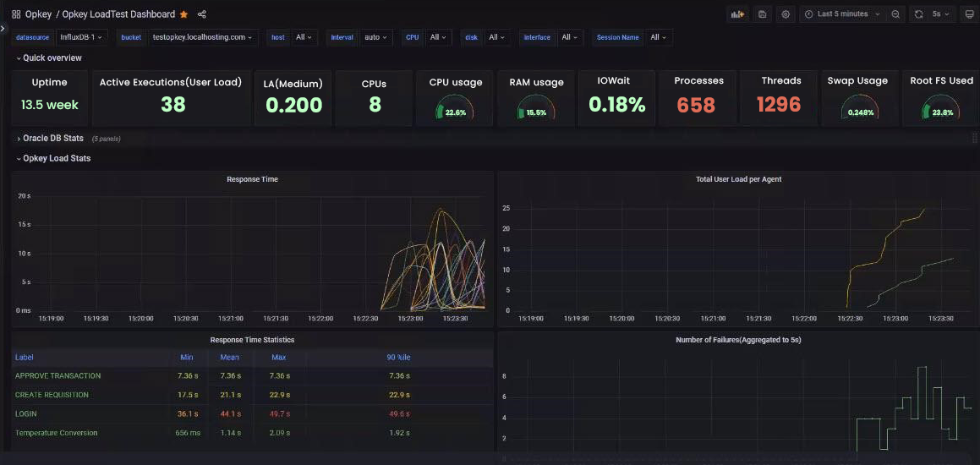This screenshot has width=980, height=465.
Task: Open the Last 5 minutes time picker
Action: (842, 14)
